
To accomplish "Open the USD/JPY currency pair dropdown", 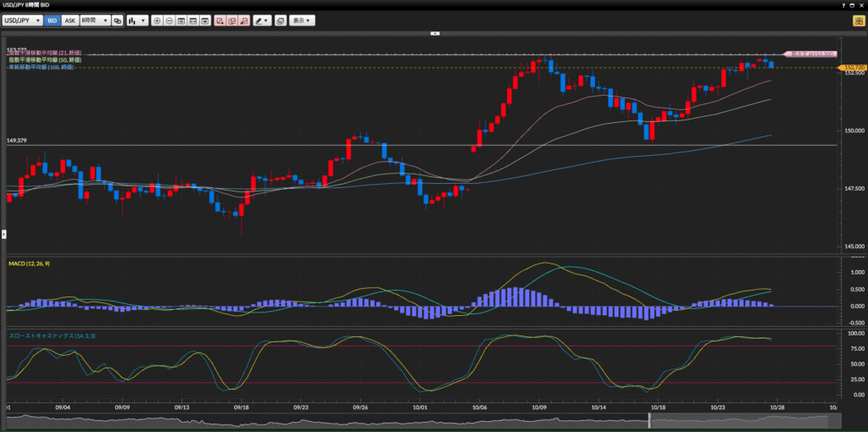I will [x=23, y=19].
